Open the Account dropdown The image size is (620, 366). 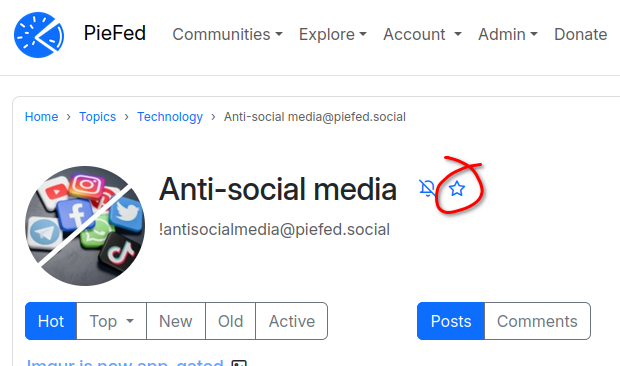click(422, 34)
